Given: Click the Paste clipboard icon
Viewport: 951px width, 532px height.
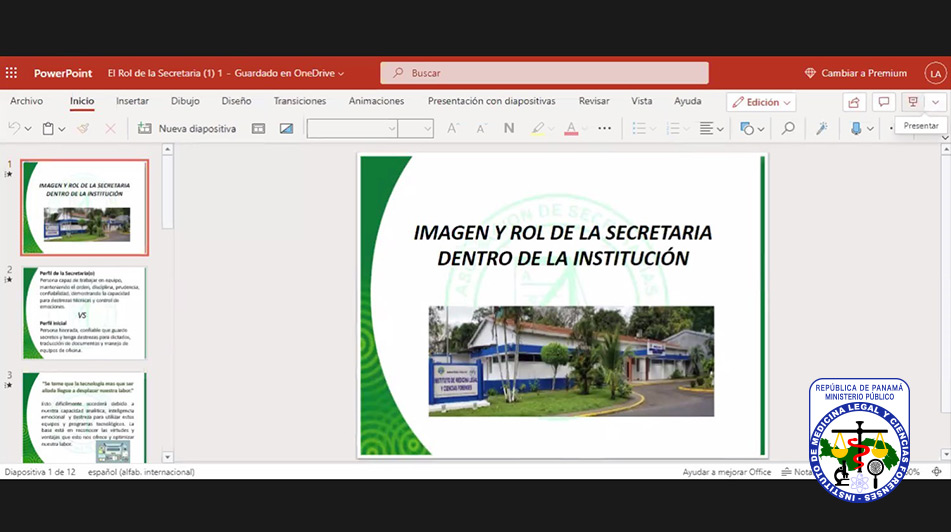Looking at the screenshot, I should click(48, 129).
